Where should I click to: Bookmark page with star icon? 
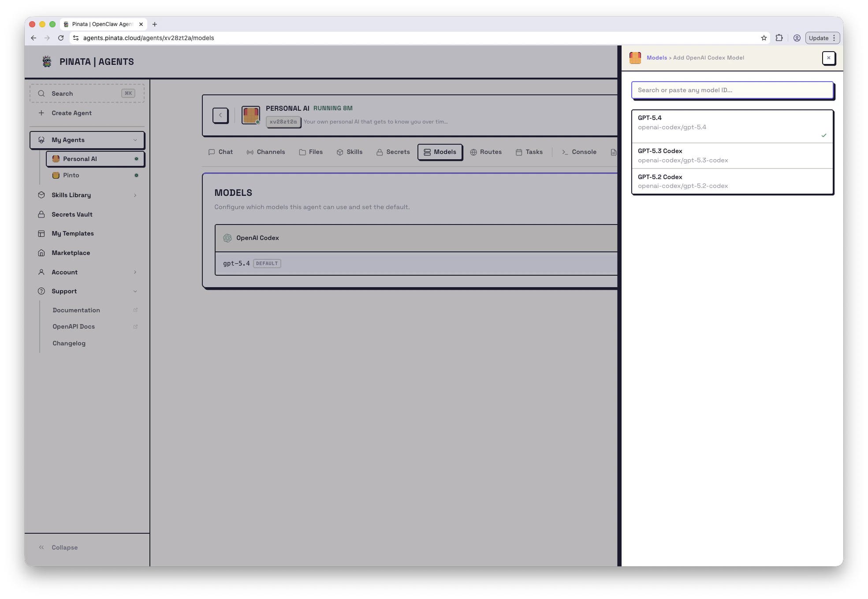(764, 38)
